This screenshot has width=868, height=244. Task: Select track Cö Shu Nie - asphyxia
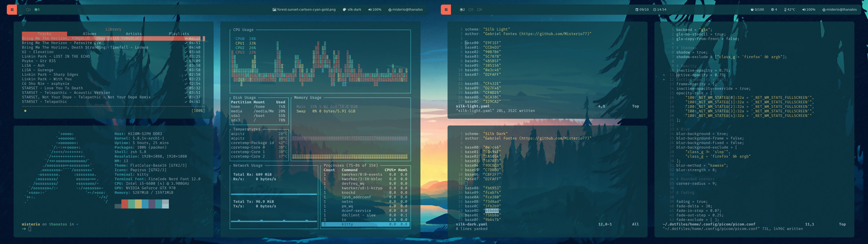(111, 84)
